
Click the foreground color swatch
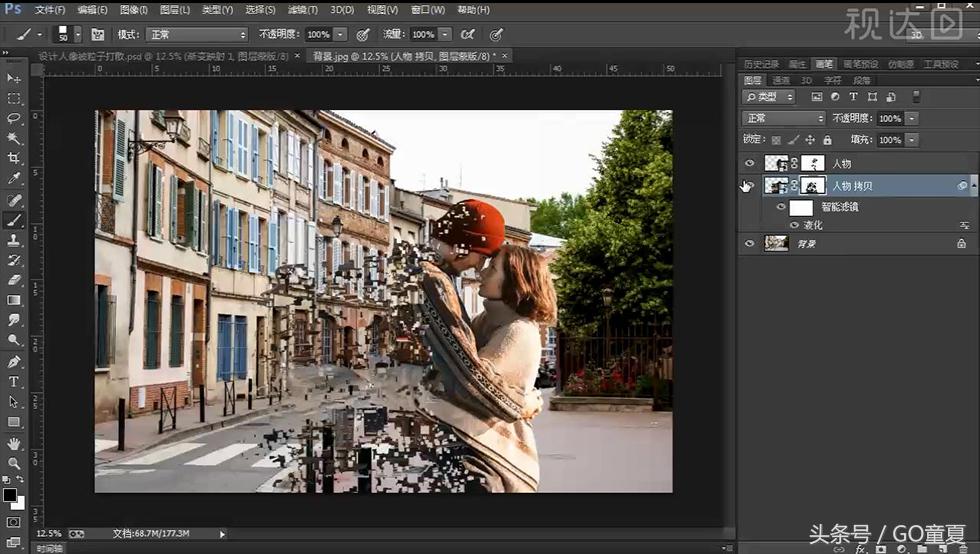tap(9, 494)
